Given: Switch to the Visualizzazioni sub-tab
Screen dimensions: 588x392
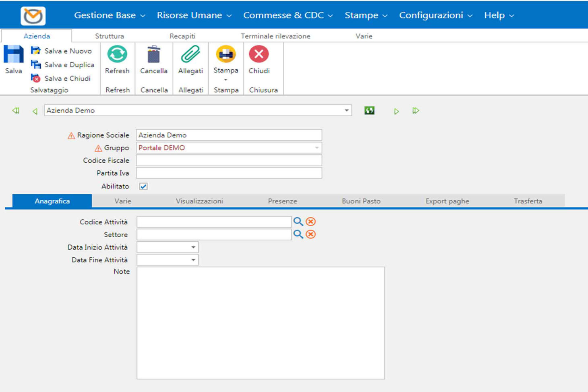Looking at the screenshot, I should tap(199, 201).
